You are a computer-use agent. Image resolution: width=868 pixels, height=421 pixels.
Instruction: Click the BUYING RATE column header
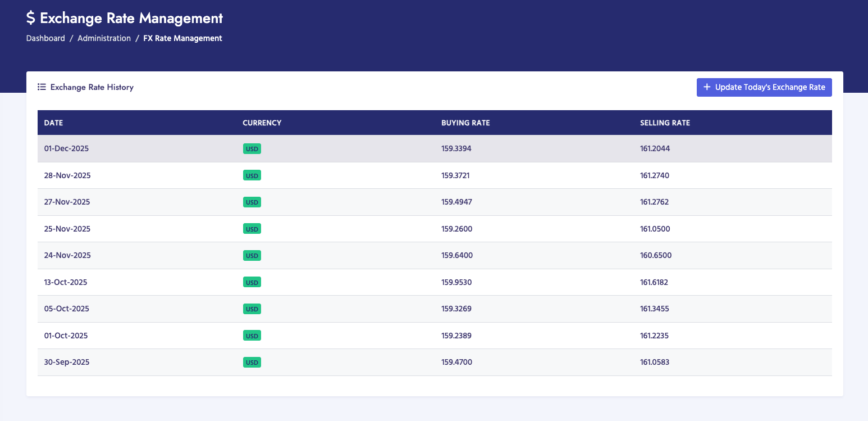pyautogui.click(x=465, y=123)
